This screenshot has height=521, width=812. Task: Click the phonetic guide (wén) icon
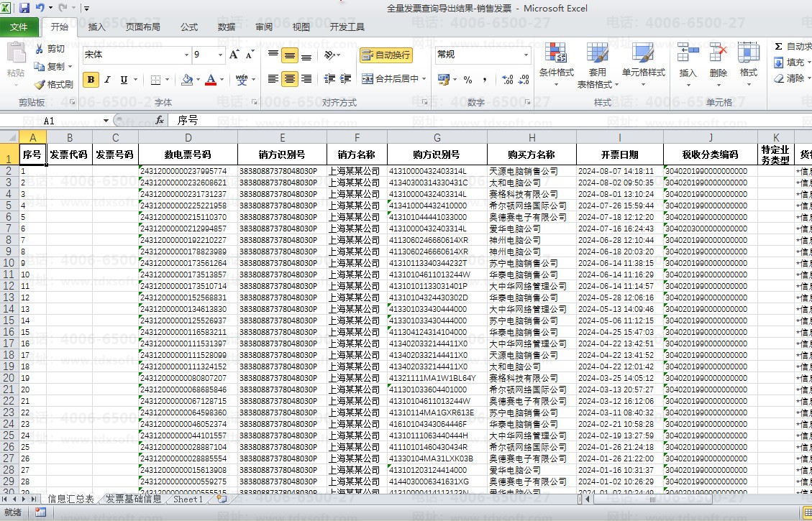tap(242, 80)
